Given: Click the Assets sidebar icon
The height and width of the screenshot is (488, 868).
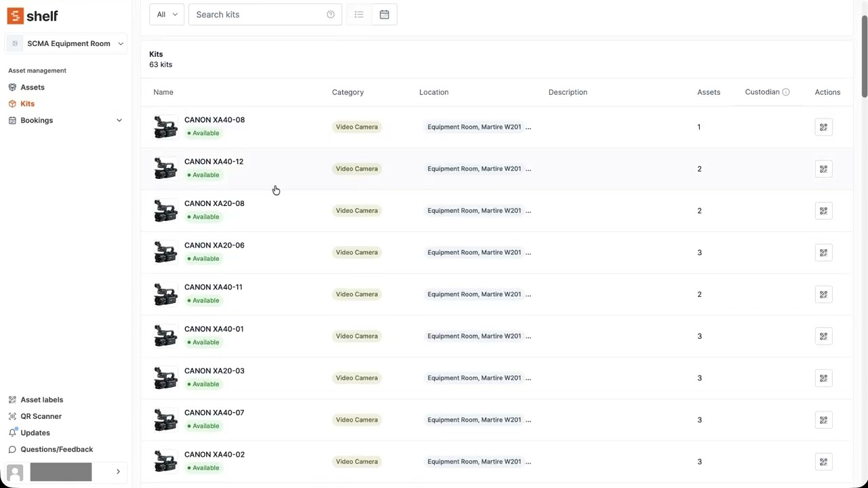Looking at the screenshot, I should pos(12,87).
